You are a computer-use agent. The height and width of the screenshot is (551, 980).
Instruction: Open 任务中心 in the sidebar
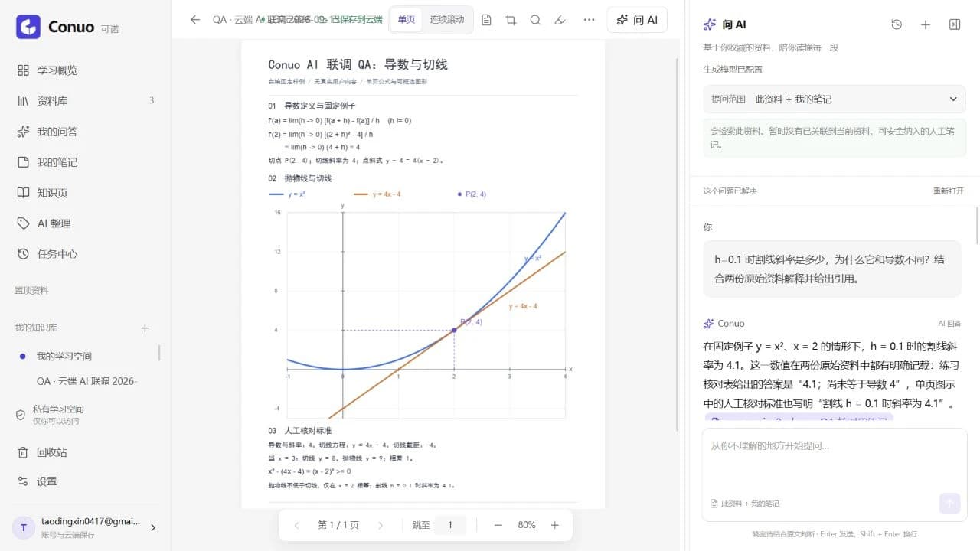85,254
